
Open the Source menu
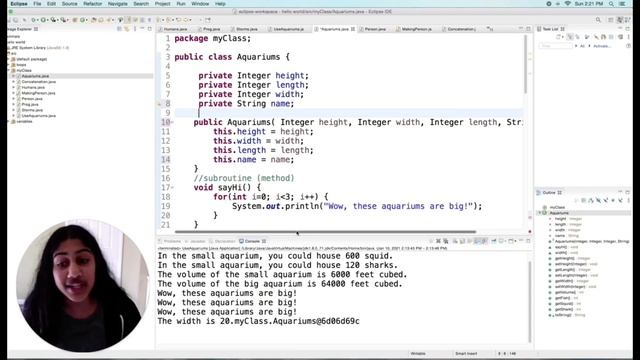69,4
